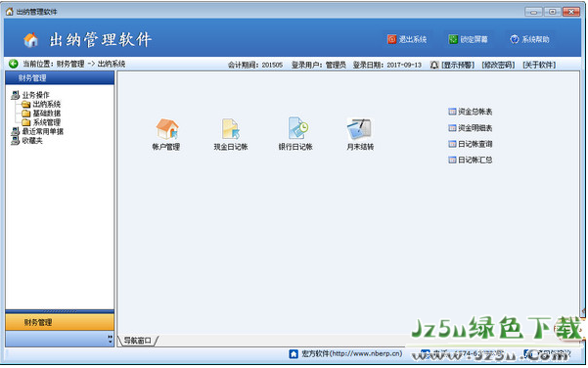Image resolution: width=588 pixels, height=368 pixels.
Task: Click the bell icon beside 显示预警
Action: (x=434, y=65)
